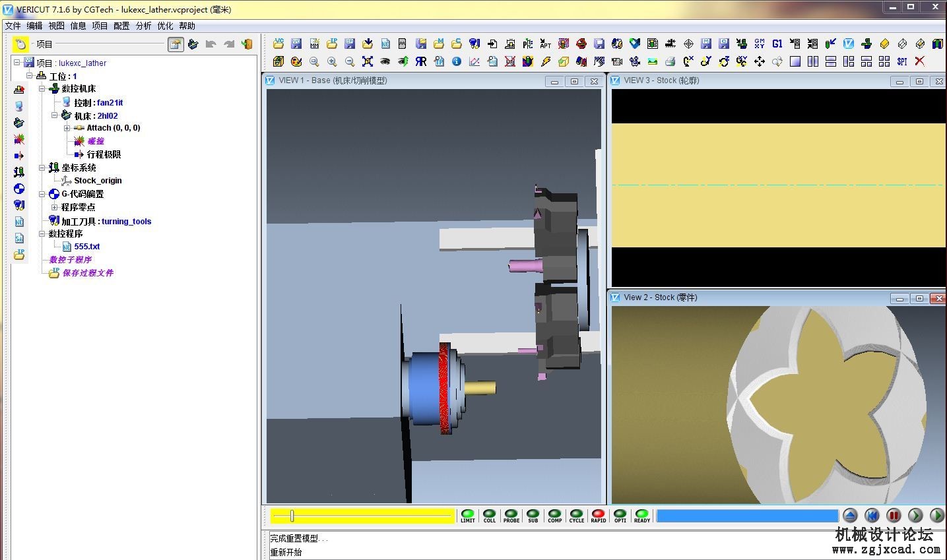Collapse the G-代码偏置 tree node
Viewport: 947px width, 560px height.
(x=42, y=194)
